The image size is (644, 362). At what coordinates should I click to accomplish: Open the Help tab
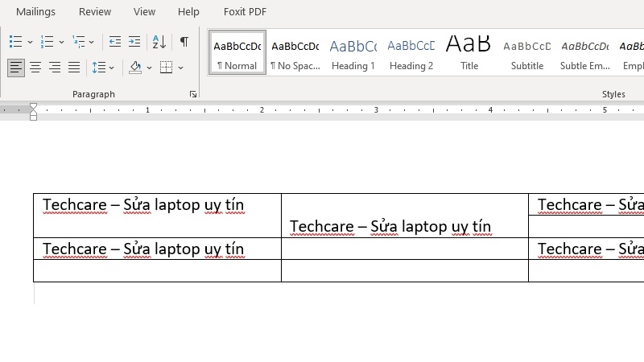click(x=188, y=12)
